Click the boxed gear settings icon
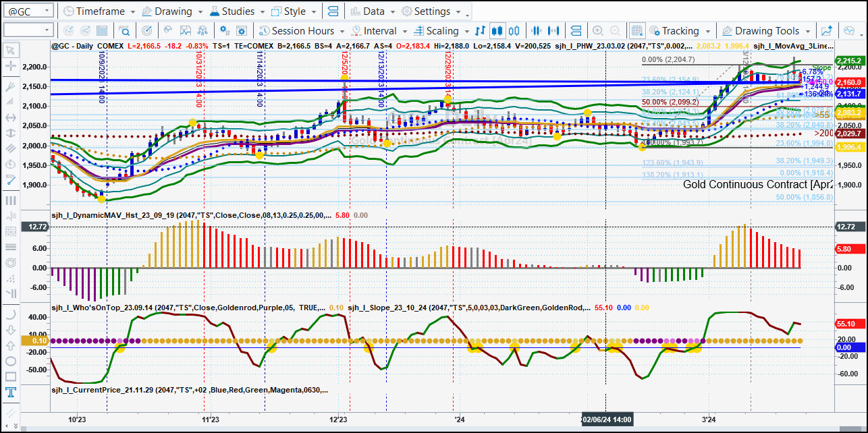868x433 pixels. pos(242,30)
